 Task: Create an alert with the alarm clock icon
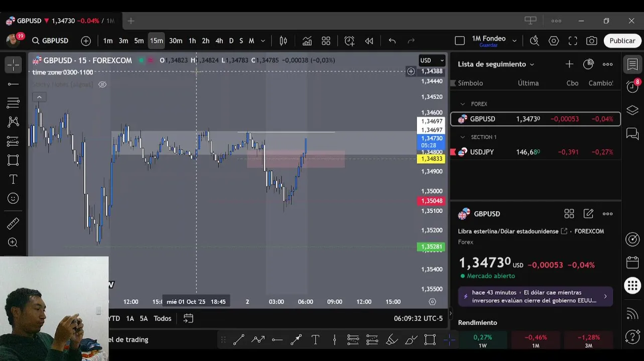point(349,41)
